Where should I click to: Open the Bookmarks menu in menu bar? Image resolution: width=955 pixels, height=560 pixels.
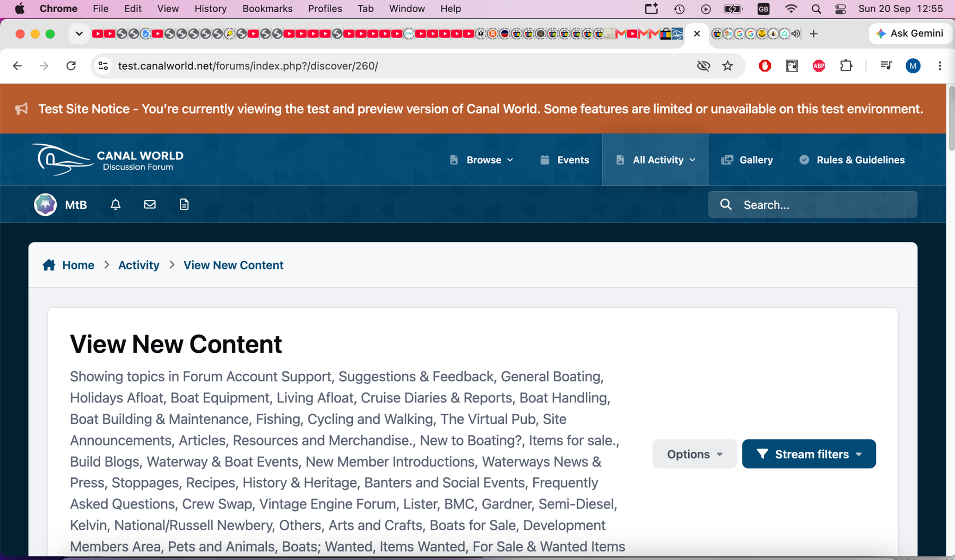click(267, 8)
